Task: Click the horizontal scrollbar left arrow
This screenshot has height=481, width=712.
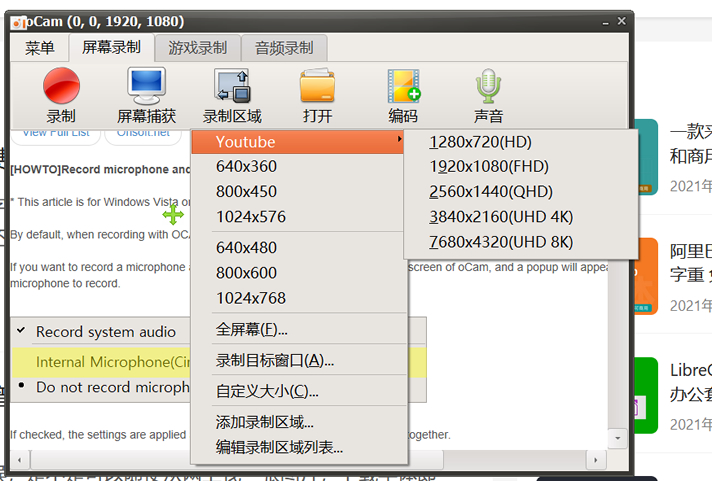Action: click(20, 460)
